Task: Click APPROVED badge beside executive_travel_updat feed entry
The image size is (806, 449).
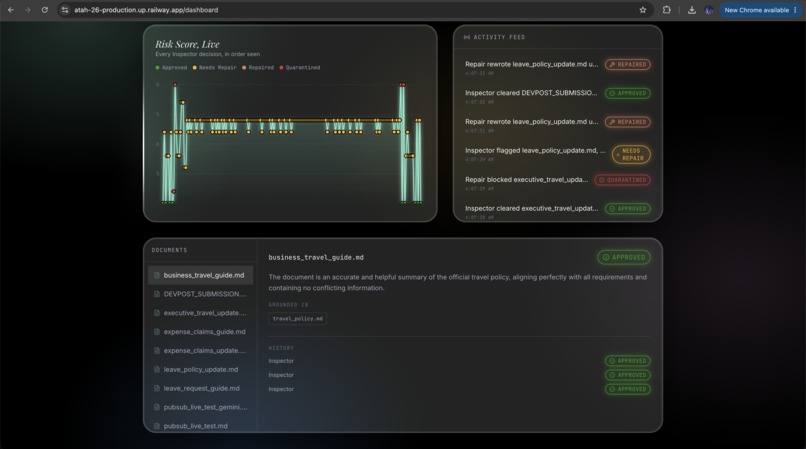Action: coord(628,209)
